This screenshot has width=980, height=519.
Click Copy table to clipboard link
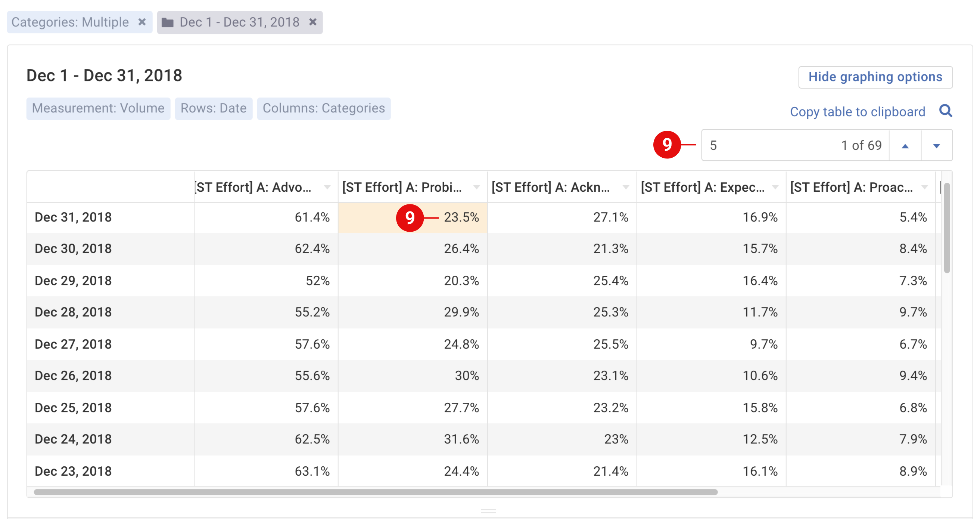[858, 112]
